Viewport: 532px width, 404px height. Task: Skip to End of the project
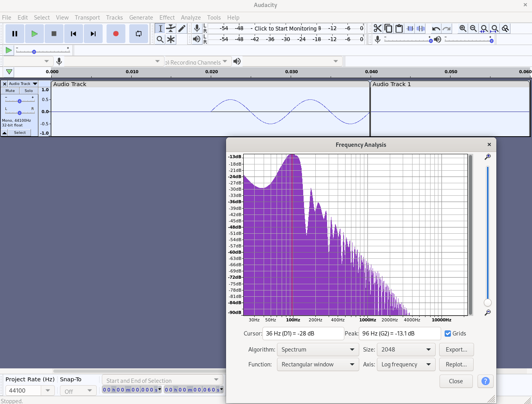pos(93,34)
